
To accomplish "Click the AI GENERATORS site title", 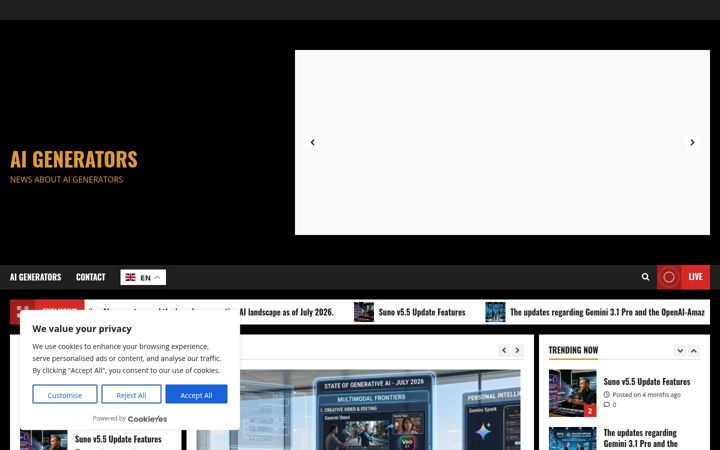I will tap(74, 159).
